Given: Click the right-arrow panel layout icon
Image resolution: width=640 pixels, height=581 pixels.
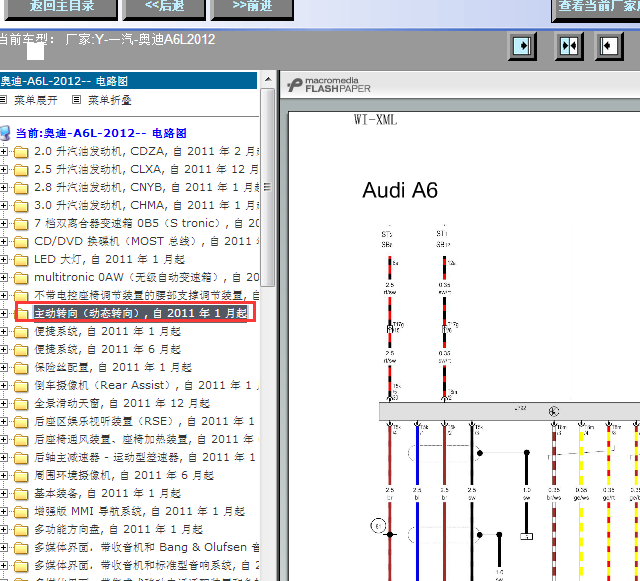Looking at the screenshot, I should (522, 46).
